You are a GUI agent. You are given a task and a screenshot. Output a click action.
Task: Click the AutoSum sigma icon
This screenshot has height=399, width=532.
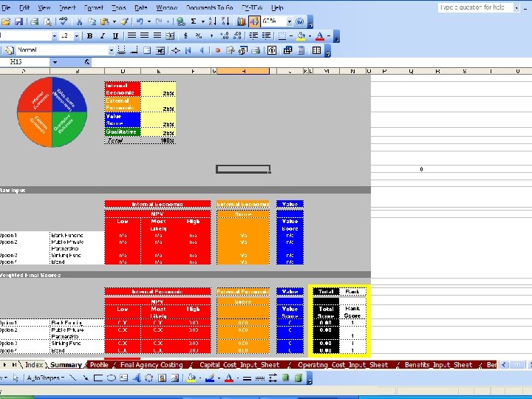pyautogui.click(x=194, y=21)
